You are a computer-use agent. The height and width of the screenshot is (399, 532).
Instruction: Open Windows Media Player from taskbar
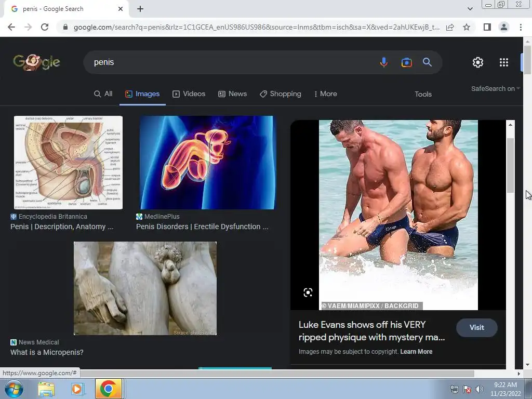[77, 389]
